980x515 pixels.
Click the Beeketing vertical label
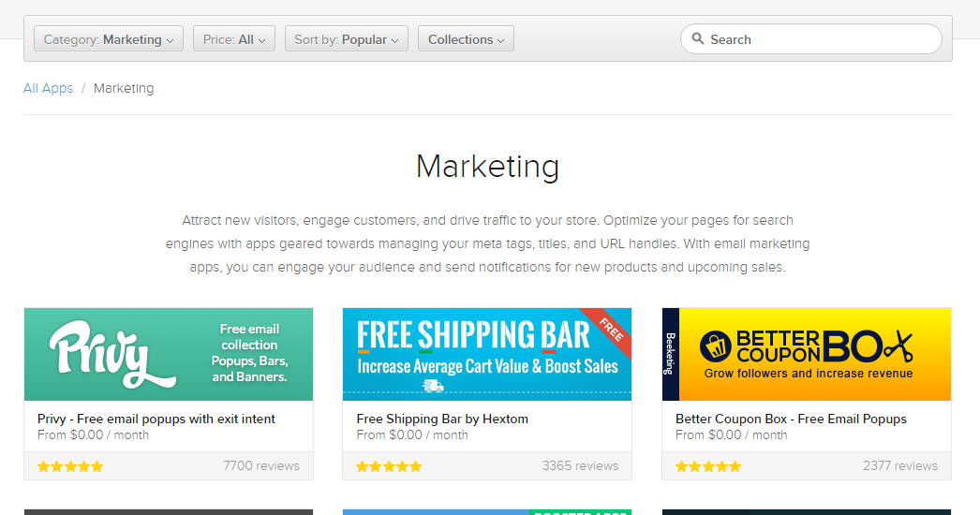pyautogui.click(x=670, y=354)
